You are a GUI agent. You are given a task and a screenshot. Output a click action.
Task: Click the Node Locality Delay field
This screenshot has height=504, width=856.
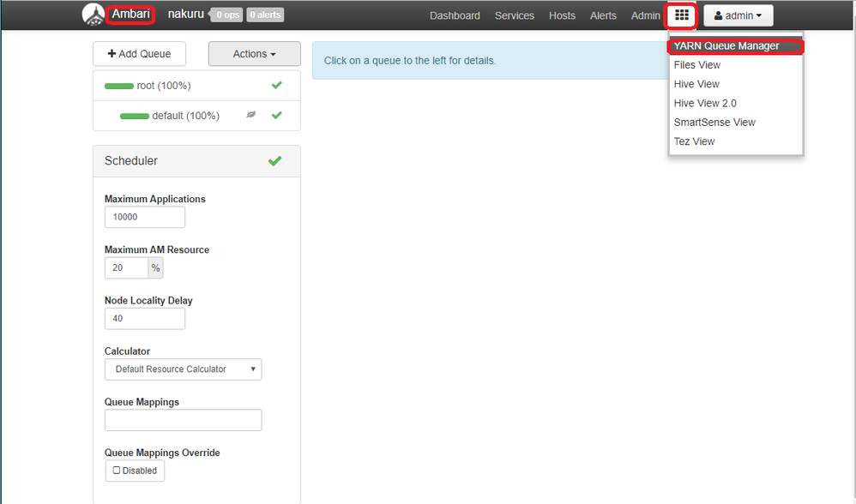click(x=145, y=319)
